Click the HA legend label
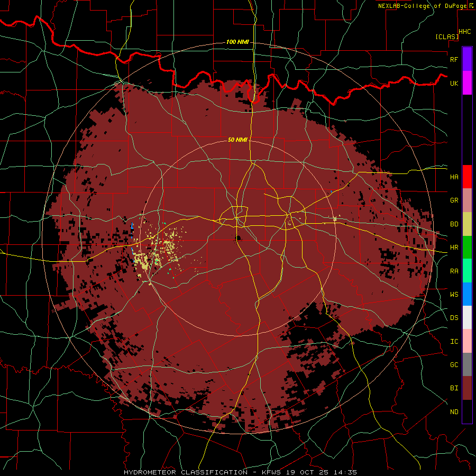 coord(454,177)
